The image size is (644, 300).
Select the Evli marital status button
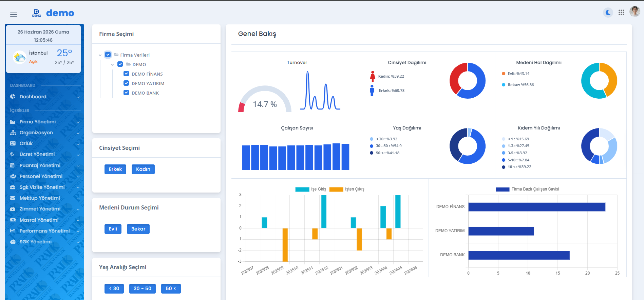tap(113, 229)
